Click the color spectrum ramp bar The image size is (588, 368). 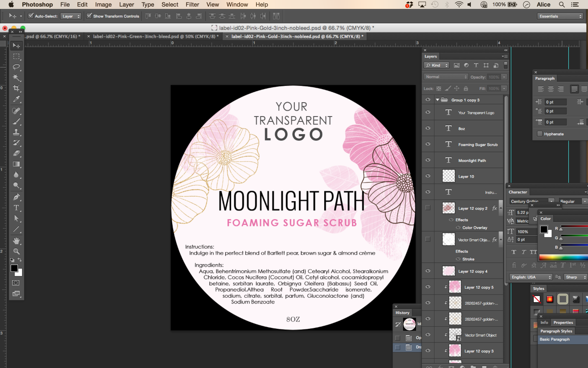tap(563, 257)
